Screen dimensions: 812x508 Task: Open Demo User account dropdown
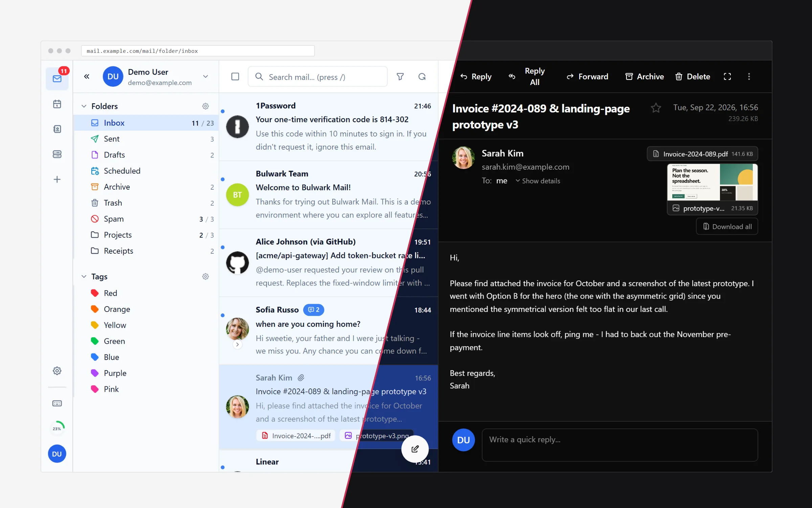pyautogui.click(x=205, y=77)
